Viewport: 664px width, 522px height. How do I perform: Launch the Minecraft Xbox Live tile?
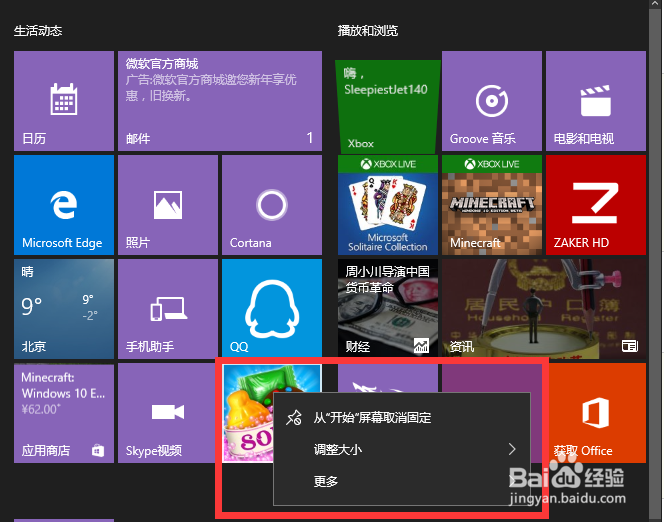pyautogui.click(x=492, y=205)
